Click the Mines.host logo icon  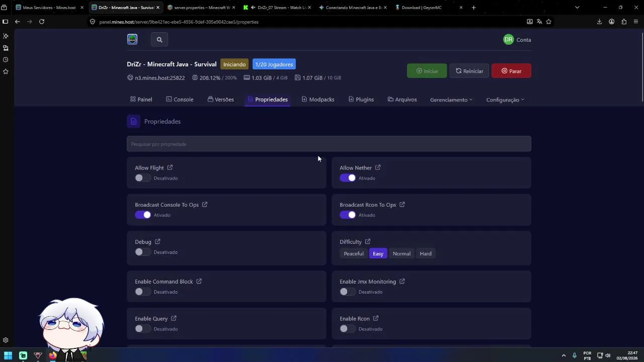click(x=132, y=39)
